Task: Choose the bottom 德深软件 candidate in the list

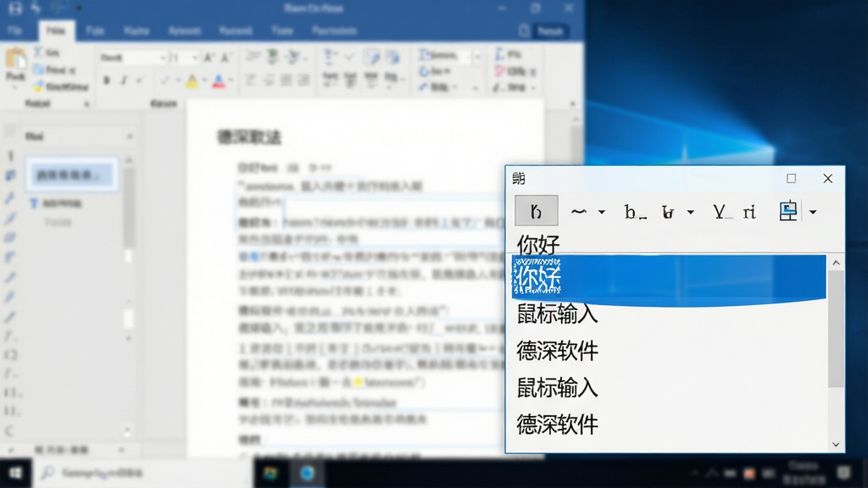Action: pyautogui.click(x=558, y=424)
